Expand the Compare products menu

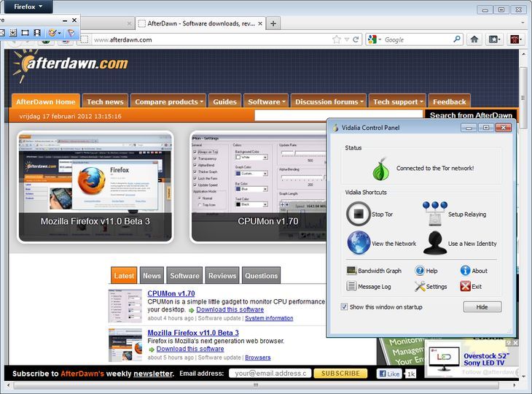coord(168,101)
